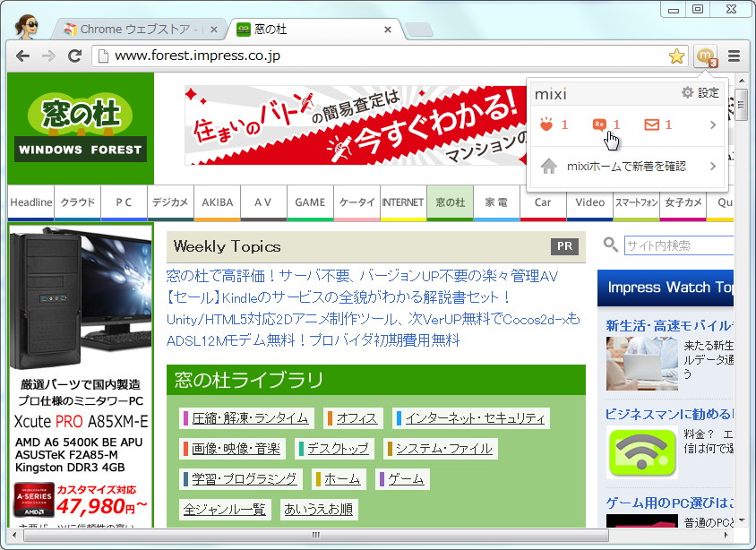Click the mixi home icon in the popup
The width and height of the screenshot is (756, 550).
[x=550, y=165]
